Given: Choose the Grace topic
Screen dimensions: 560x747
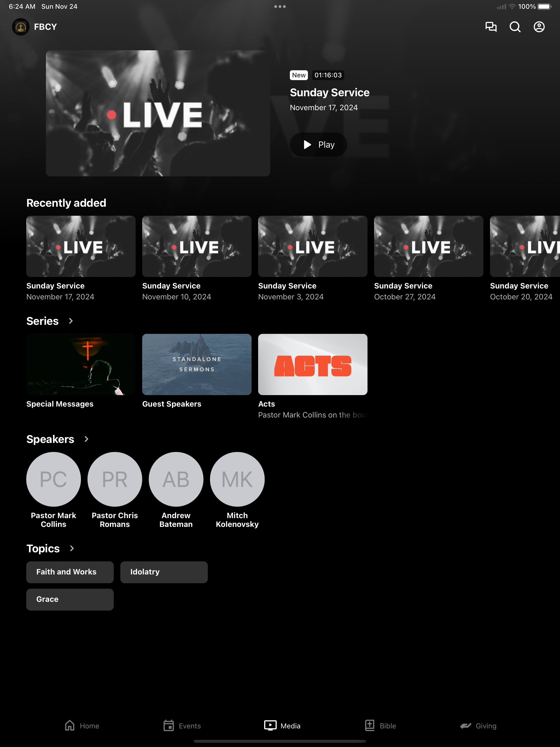Looking at the screenshot, I should [70, 599].
